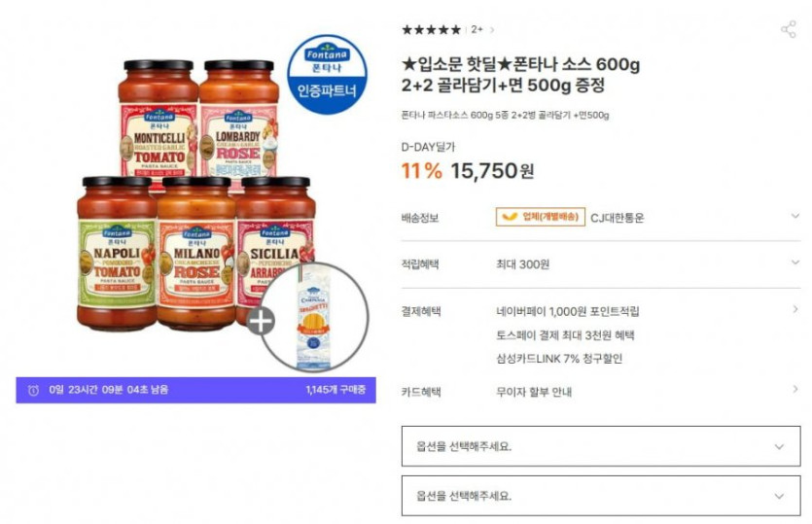Expand the 적립혜택 rewards chevron
This screenshot has width=812, height=524.
[x=794, y=262]
